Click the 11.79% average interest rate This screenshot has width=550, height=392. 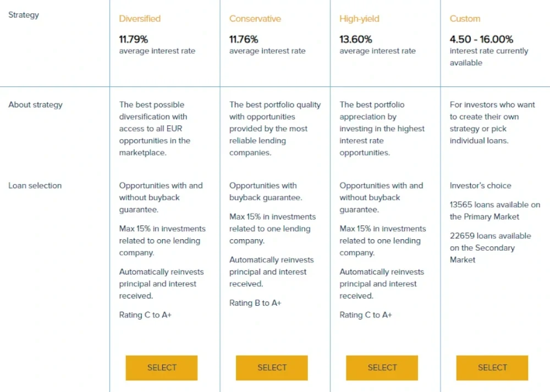(134, 39)
